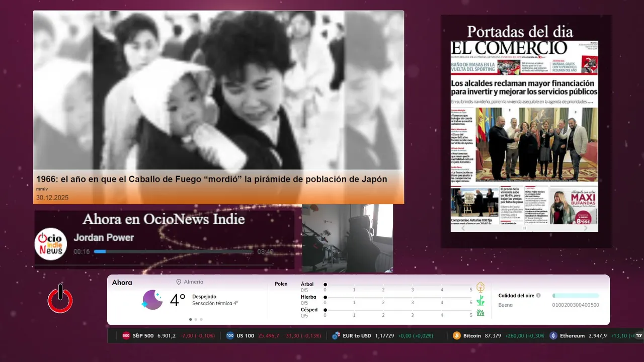Click the date 30.12.2025
The width and height of the screenshot is (644, 362).
[x=52, y=198]
